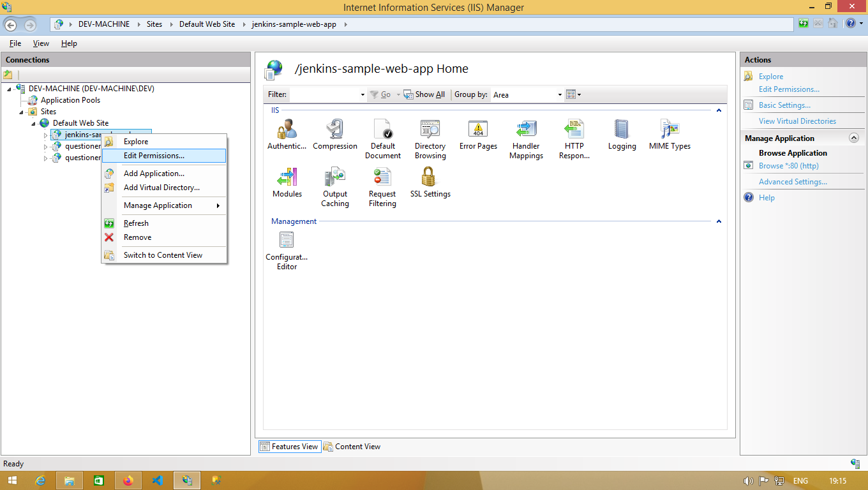Choose Add Application in context menu
This screenshot has height=490, width=868.
pos(164,174)
